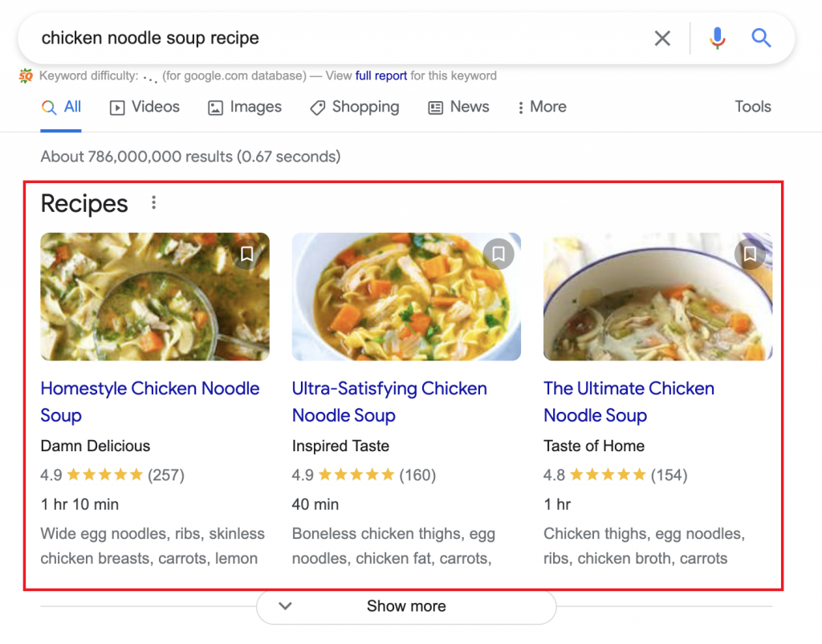Click the blue magnifying glass search icon
The width and height of the screenshot is (822, 644).
761,38
